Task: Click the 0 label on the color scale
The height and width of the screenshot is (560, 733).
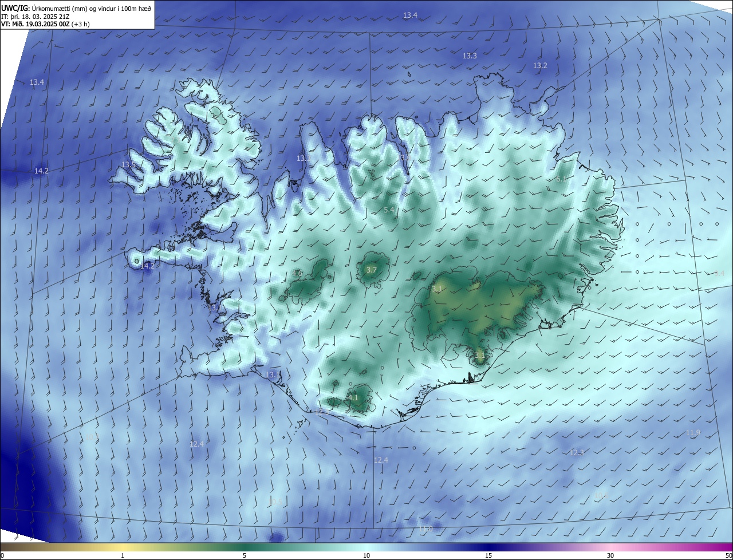Action: point(2,555)
